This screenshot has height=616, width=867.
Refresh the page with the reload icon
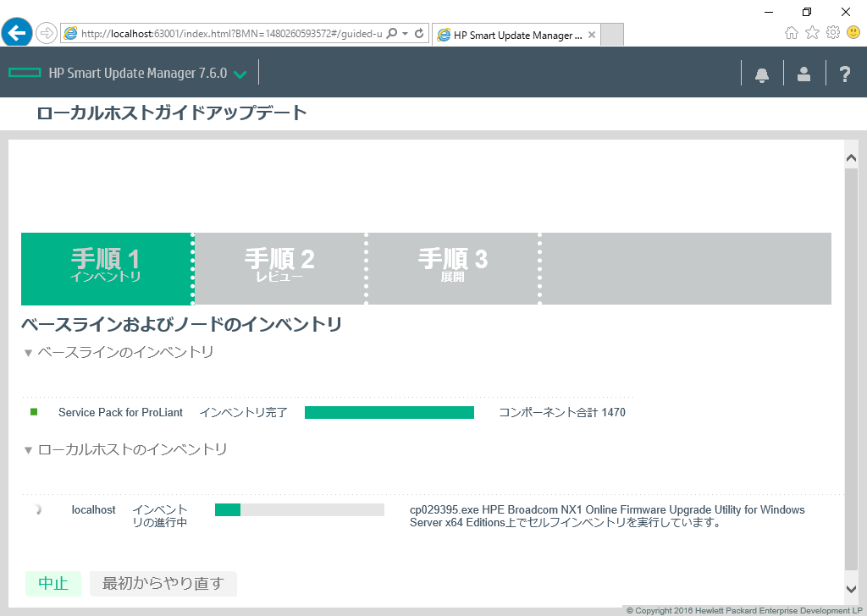click(x=419, y=33)
